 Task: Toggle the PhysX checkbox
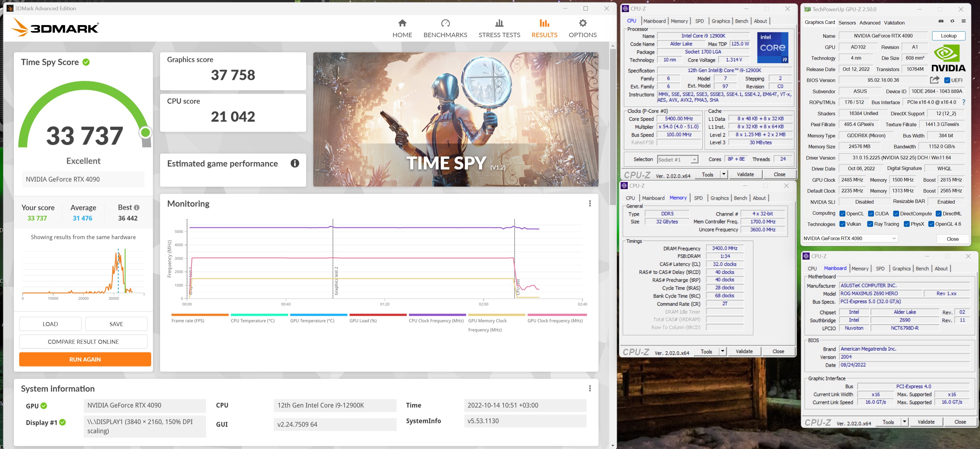tap(906, 224)
